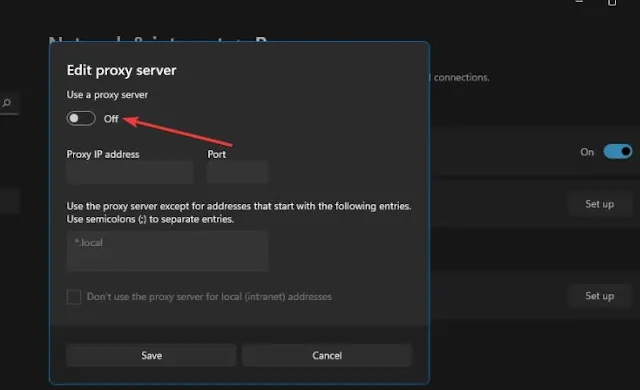Click the 'Edit proxy server' dialog heading

(x=122, y=70)
